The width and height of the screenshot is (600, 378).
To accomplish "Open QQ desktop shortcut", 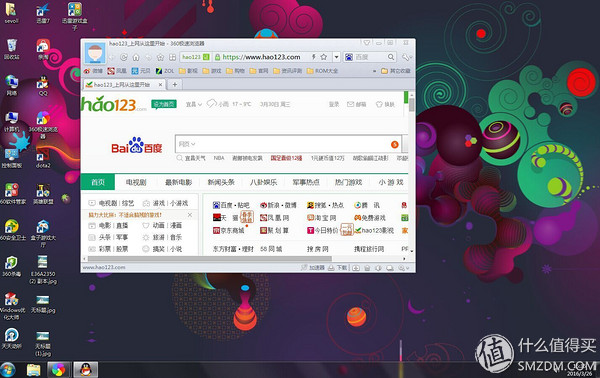I will coord(43,86).
